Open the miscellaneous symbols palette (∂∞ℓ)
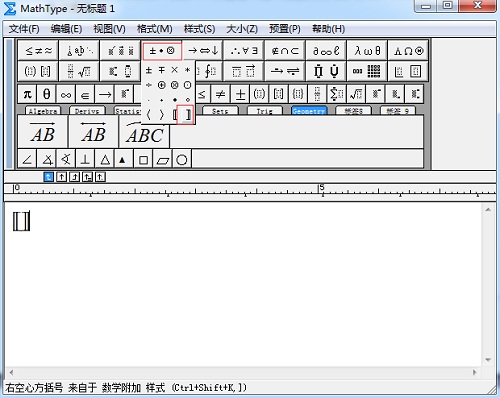Screen dimensions: 500x398 coord(326,51)
